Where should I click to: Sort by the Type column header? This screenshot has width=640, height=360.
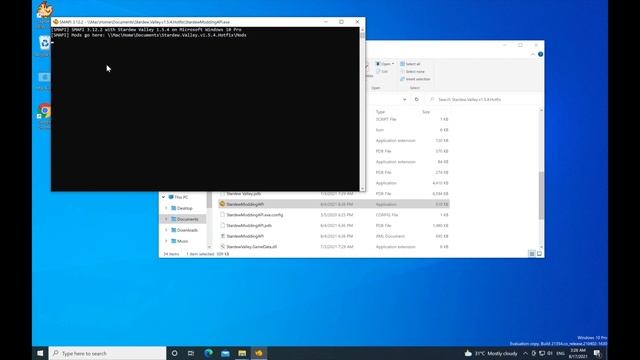[380, 112]
